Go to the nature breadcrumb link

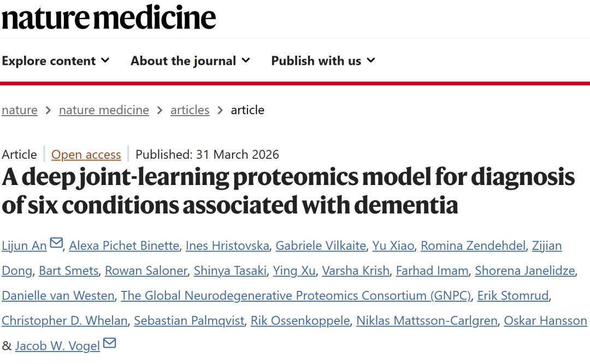(x=20, y=110)
